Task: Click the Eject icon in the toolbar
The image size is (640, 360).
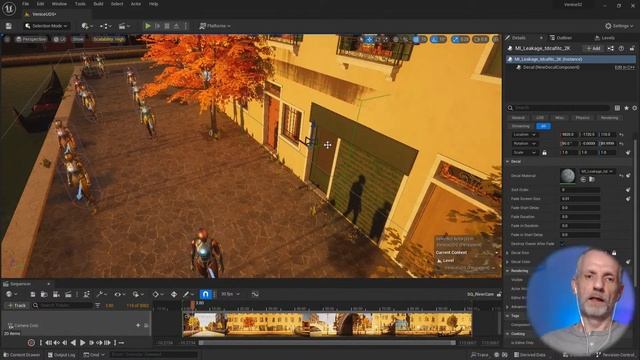Action: coord(176,26)
